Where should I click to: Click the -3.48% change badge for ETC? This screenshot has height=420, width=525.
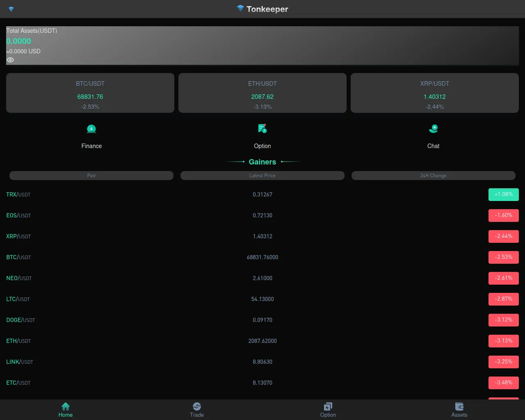(503, 383)
